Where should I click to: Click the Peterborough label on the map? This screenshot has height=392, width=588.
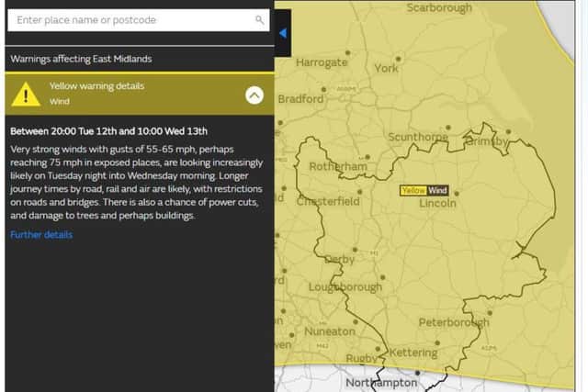coord(454,322)
